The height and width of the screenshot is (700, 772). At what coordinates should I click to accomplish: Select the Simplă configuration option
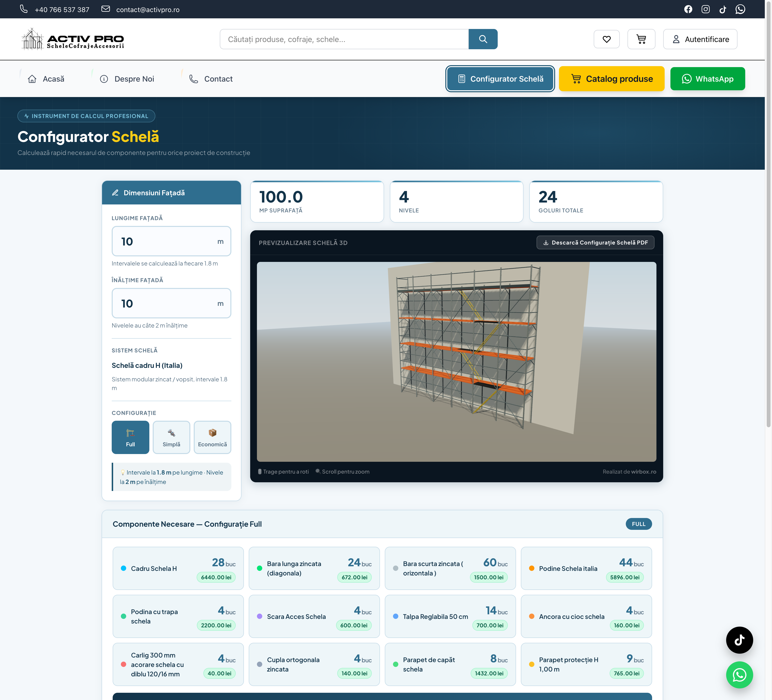click(171, 437)
